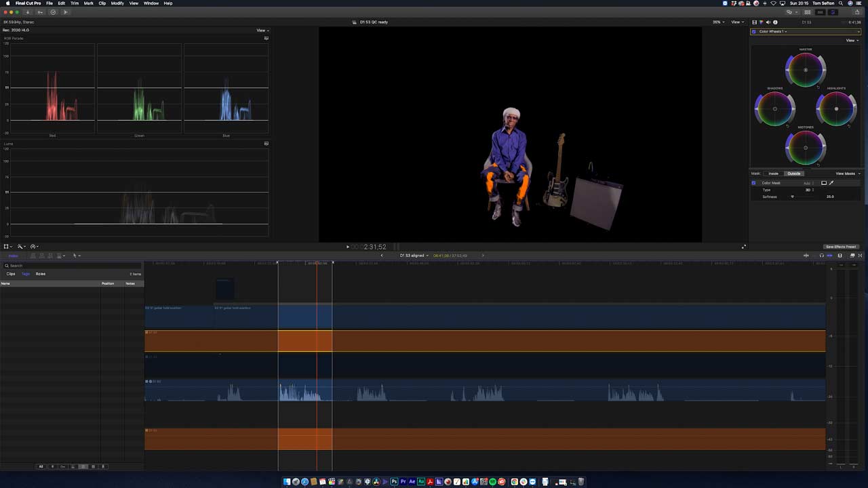Reset the Master color wheel
This screenshot has width=868, height=488.
pyautogui.click(x=818, y=87)
